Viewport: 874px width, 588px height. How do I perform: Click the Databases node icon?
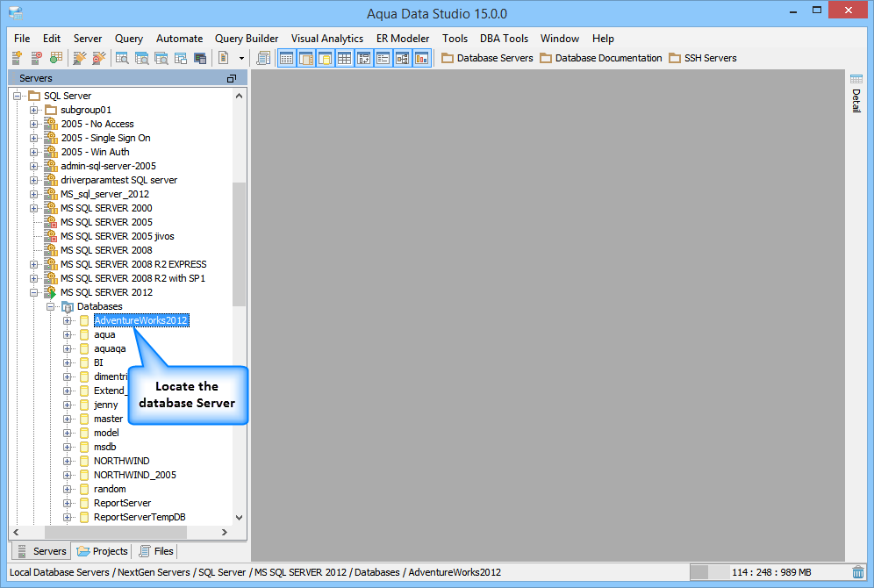click(x=68, y=306)
